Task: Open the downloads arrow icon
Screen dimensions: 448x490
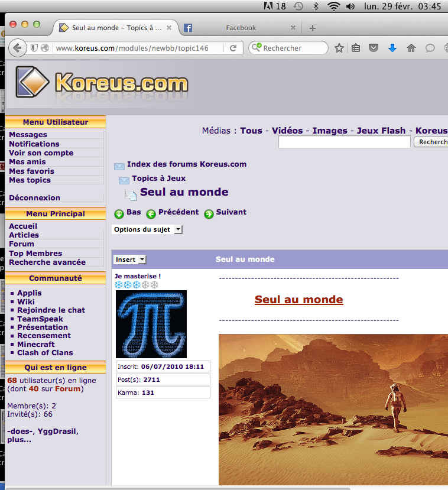Action: 392,48
